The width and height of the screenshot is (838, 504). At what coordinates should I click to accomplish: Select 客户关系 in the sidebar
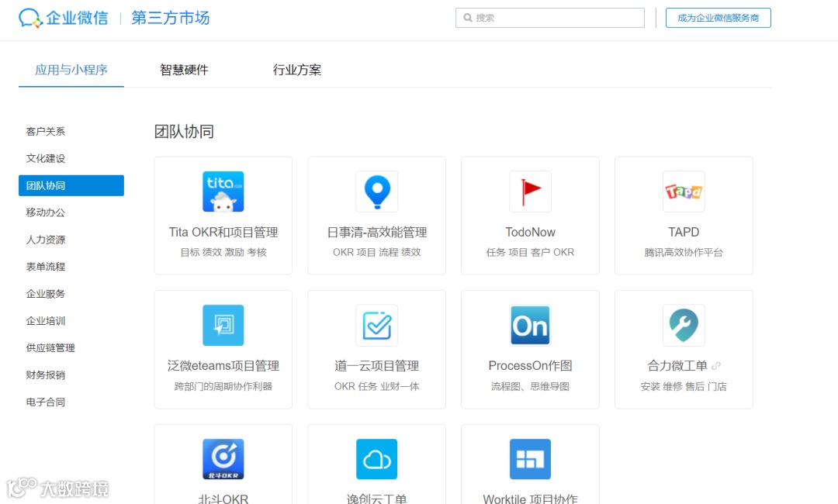coord(46,131)
